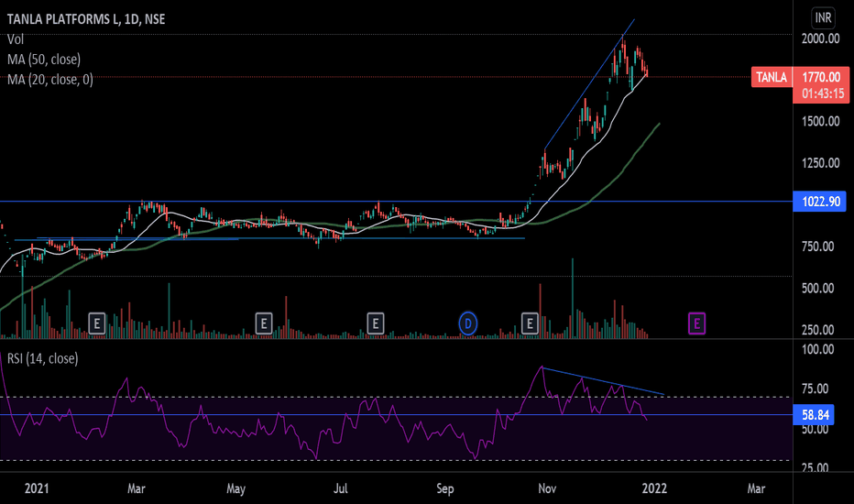Click the 1770.00 current price label
The height and width of the screenshot is (504, 854).
[x=822, y=77]
